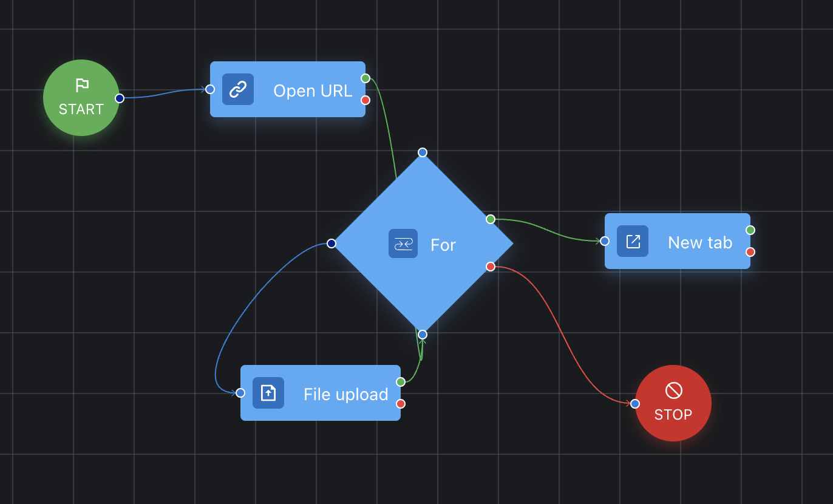The height and width of the screenshot is (504, 833).
Task: Select the green START node
Action: [81, 98]
